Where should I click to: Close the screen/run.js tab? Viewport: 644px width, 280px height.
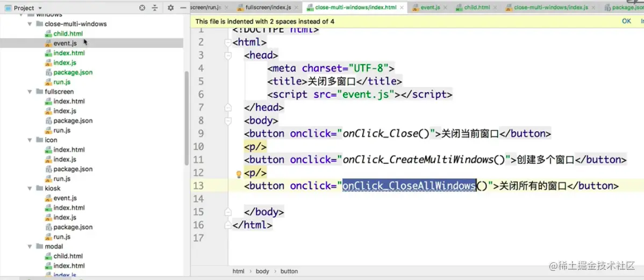point(227,8)
